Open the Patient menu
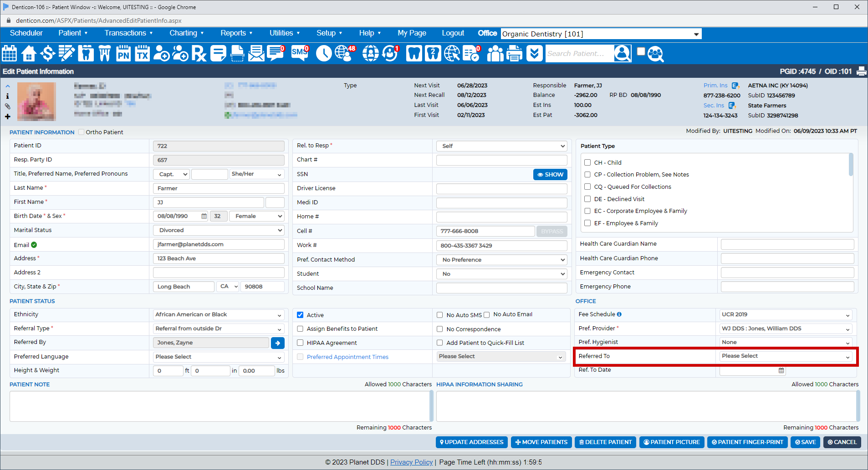 coord(73,33)
